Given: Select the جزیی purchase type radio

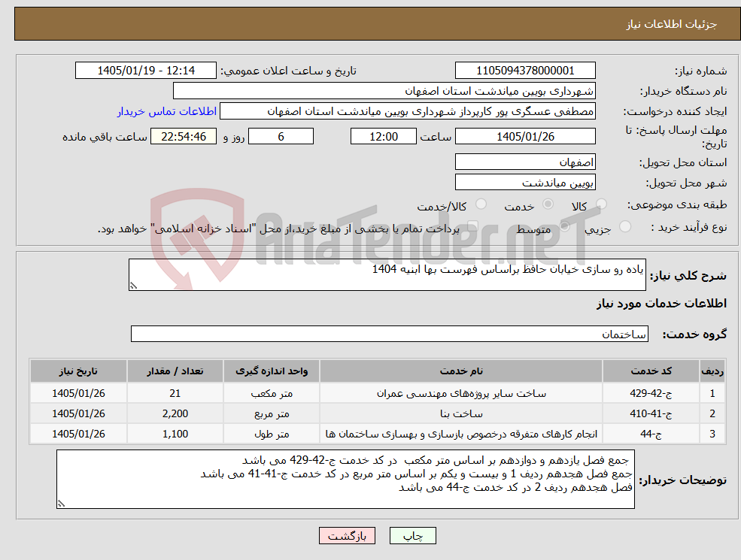Looking at the screenshot, I should point(624,227).
